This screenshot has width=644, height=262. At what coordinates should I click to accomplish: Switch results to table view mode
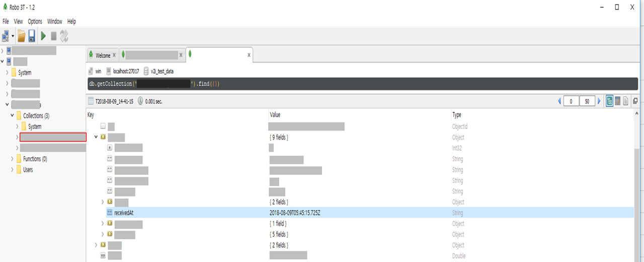[x=617, y=101]
